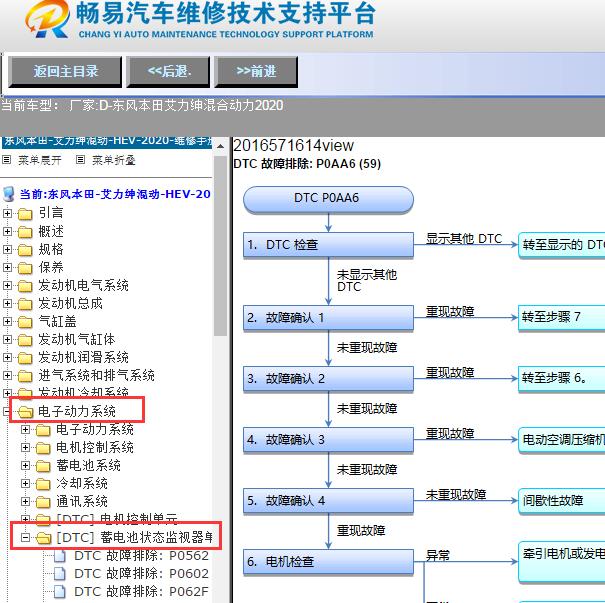Image resolution: width=605 pixels, height=603 pixels.
Task: Go back with the <<后退 button
Action: click(168, 72)
